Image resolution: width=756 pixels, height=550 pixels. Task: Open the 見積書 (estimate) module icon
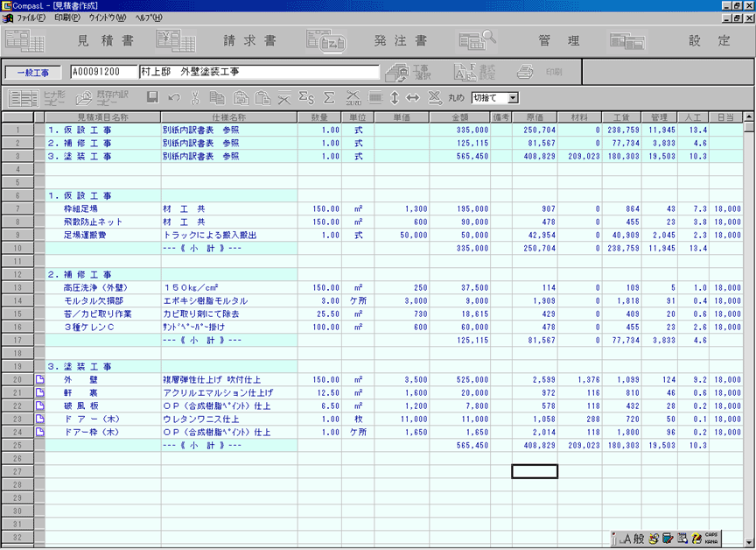tap(25, 40)
